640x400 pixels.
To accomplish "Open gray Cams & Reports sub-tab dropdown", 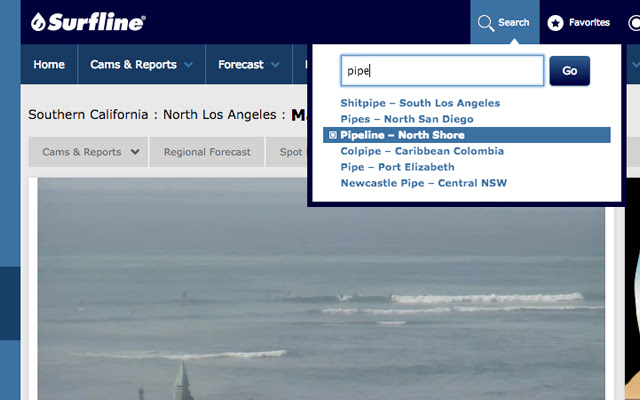I will point(88,152).
